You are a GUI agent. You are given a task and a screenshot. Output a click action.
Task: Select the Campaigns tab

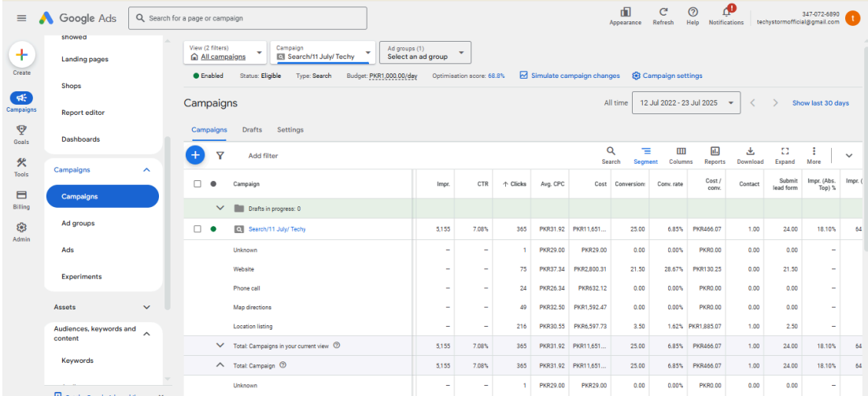209,130
